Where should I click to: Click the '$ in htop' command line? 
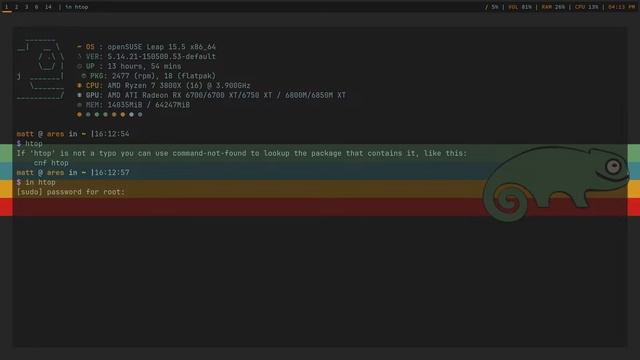[x=36, y=182]
